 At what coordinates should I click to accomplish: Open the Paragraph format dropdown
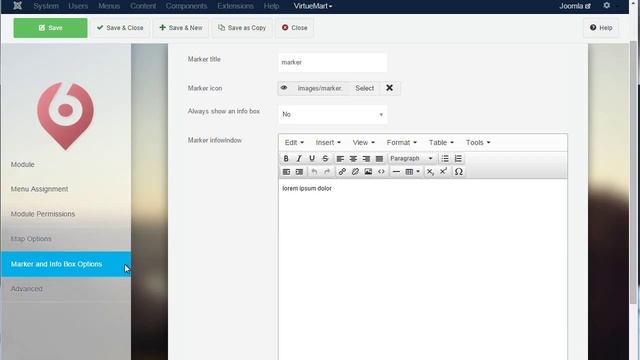coord(411,158)
